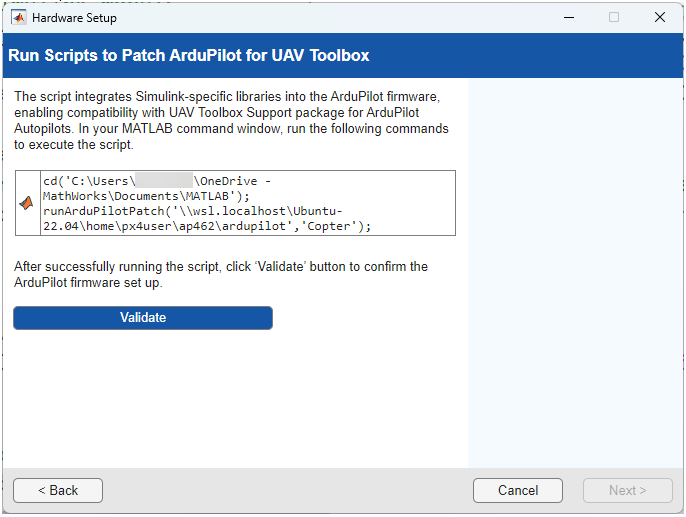Image resolution: width=686 pixels, height=517 pixels.
Task: Cancel the hardware setup
Action: pos(518,490)
